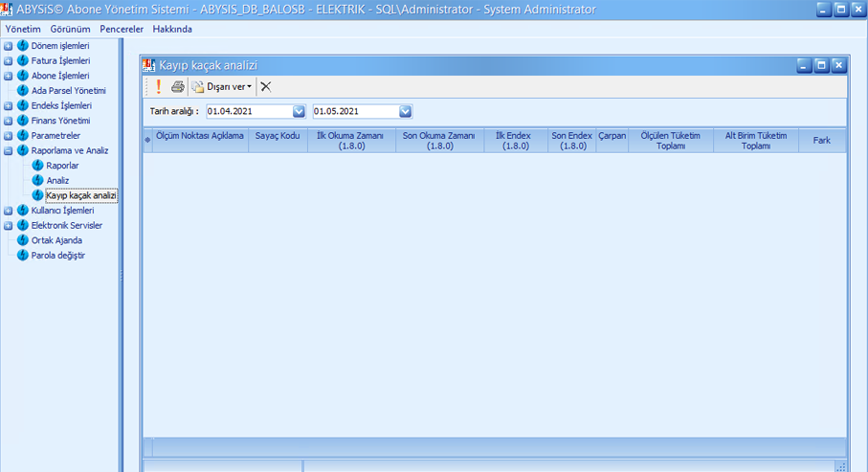This screenshot has width=868, height=472.
Task: Sort by Sayaç Kodu column header
Action: [278, 137]
